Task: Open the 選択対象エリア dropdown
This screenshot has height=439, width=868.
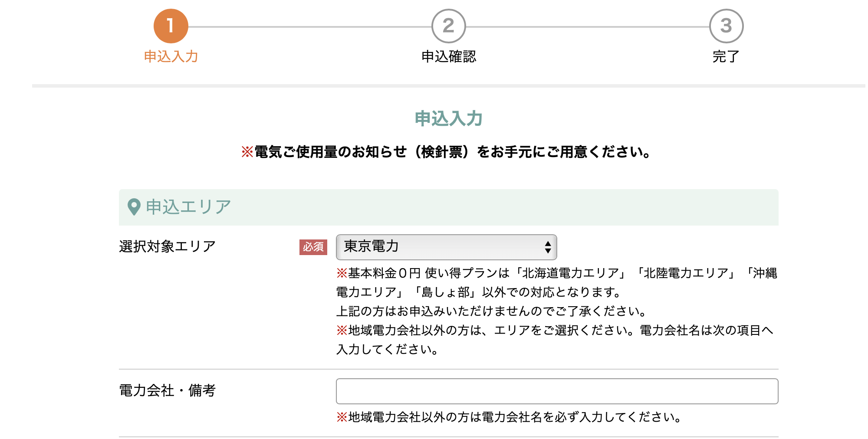Action: pyautogui.click(x=446, y=246)
